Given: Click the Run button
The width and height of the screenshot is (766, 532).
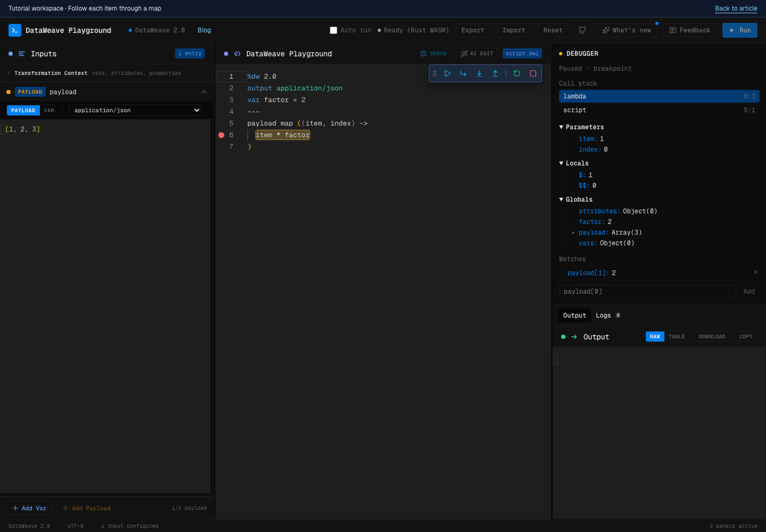Looking at the screenshot, I should (740, 30).
